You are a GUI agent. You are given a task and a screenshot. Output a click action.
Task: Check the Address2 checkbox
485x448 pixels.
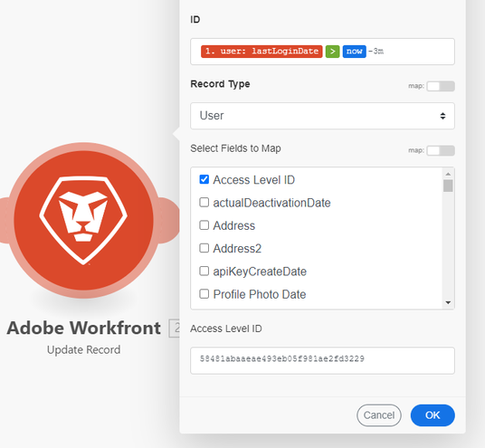pyautogui.click(x=204, y=248)
